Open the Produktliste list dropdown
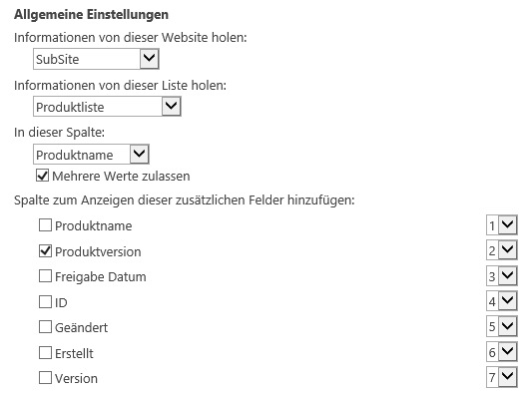This screenshot has width=532, height=397. pyautogui.click(x=107, y=107)
